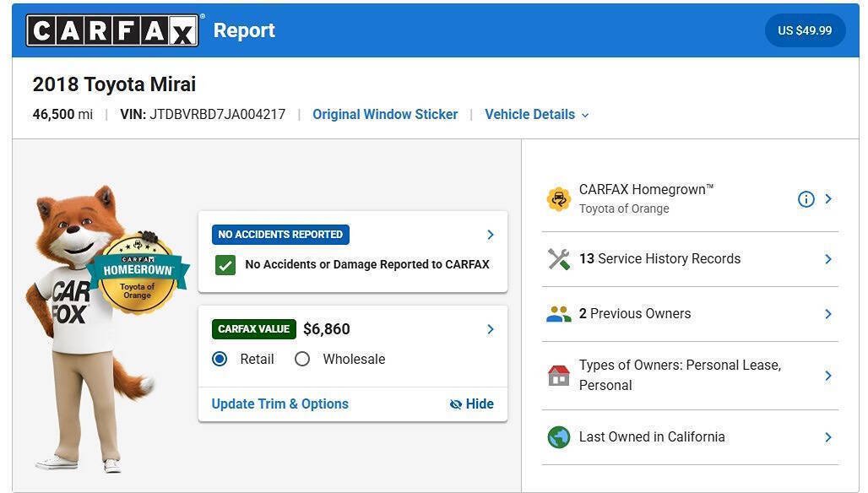Click the 2018 Toyota Mirai title
868x493 pixels.
(x=114, y=84)
